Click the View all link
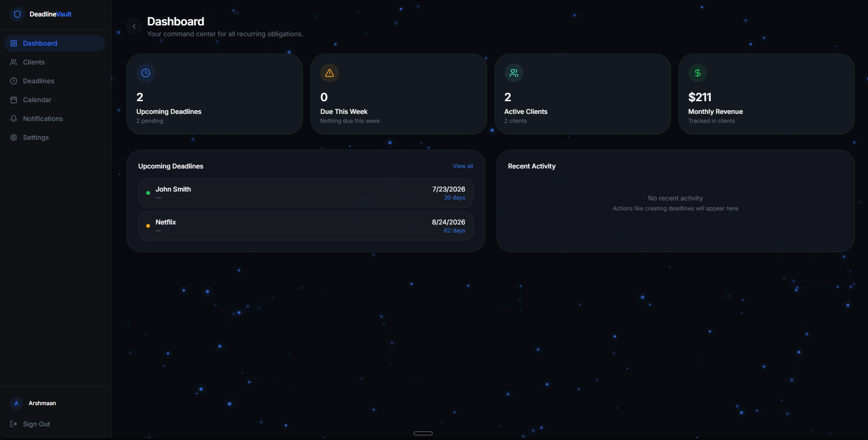This screenshot has height=440, width=868. [x=463, y=166]
